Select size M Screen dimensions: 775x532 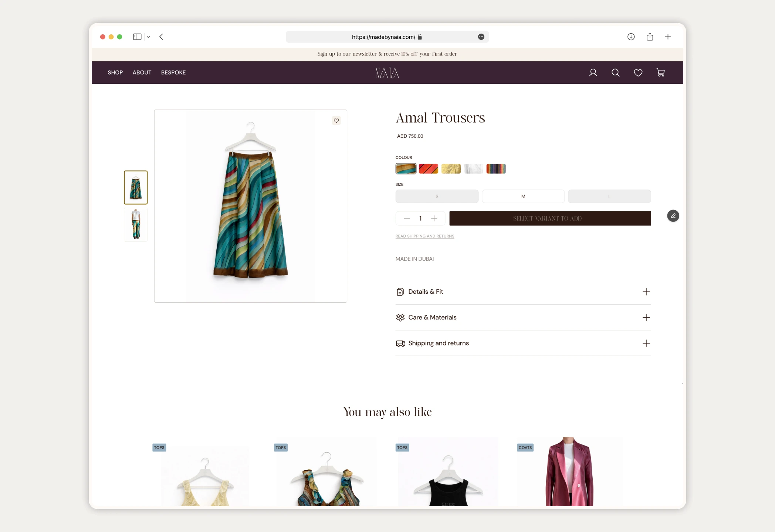click(523, 196)
